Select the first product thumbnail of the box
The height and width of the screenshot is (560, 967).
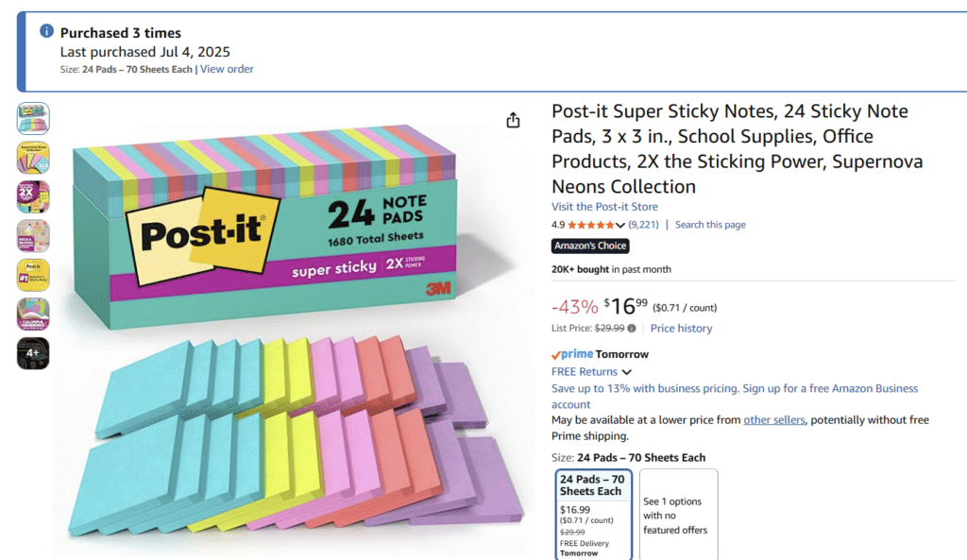point(33,118)
